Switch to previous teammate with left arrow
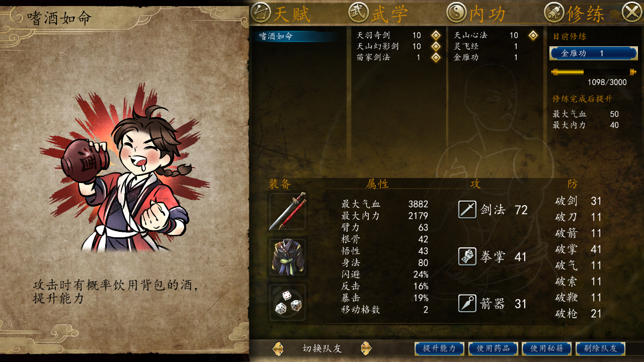Screen dimensions: 644x362 278,348
